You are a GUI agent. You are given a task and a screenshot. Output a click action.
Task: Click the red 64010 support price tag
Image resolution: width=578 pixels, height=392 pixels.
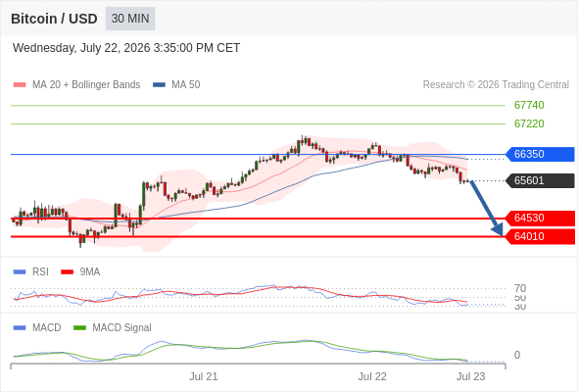click(x=540, y=236)
